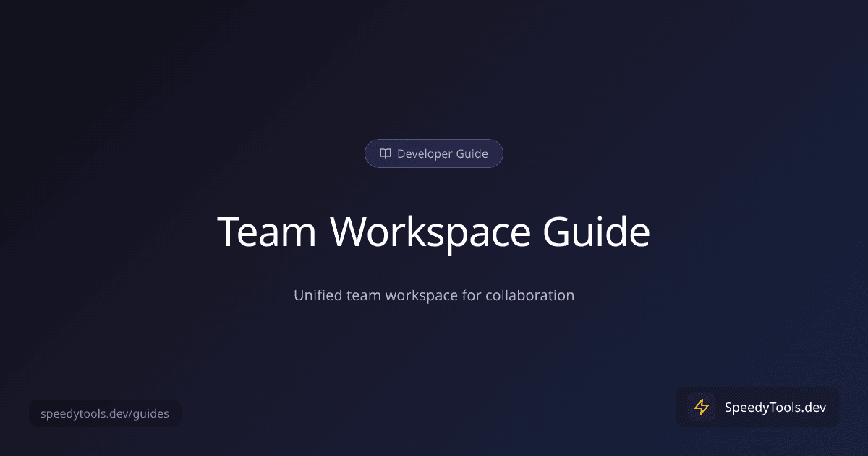Select the Team Workspace Guide title

(x=434, y=232)
